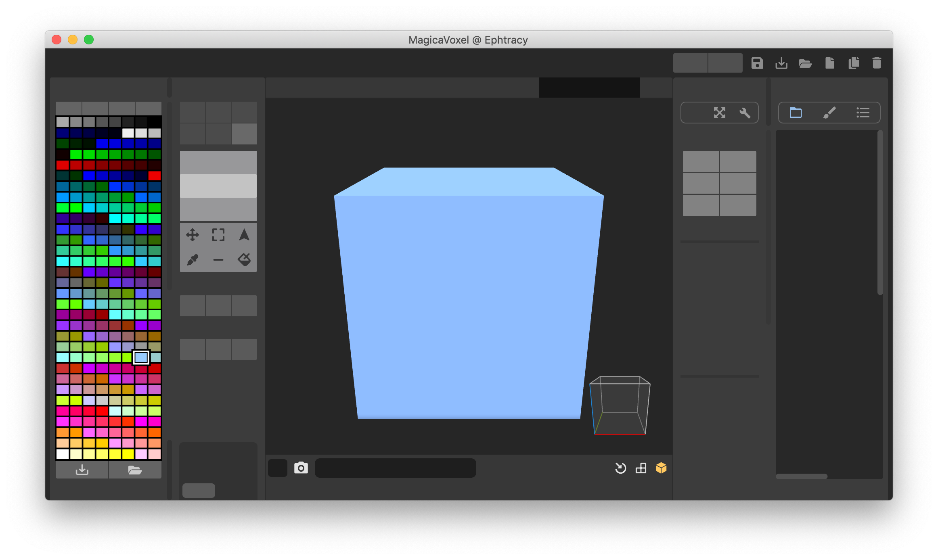938x560 pixels.
Task: Select the arrow voxel tool
Action: [244, 234]
